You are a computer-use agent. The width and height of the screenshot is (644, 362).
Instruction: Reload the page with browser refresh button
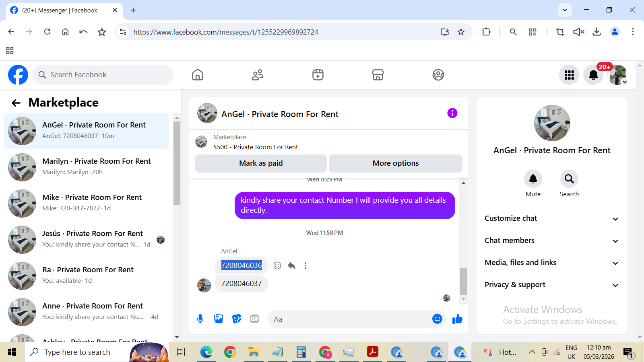(47, 32)
